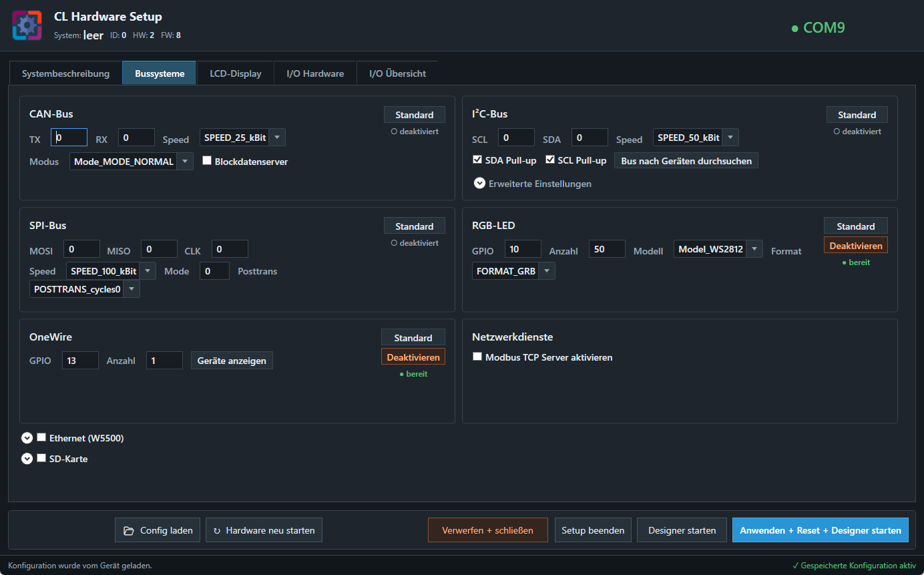This screenshot has height=575, width=924.
Task: Expand the Ethernet (W5500) chevron icon
Action: [x=27, y=438]
